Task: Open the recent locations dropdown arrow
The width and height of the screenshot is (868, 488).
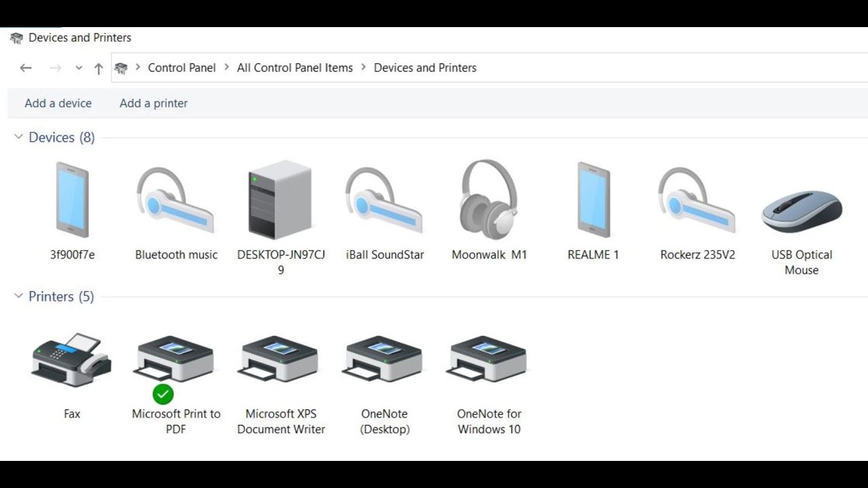Action: tap(79, 68)
